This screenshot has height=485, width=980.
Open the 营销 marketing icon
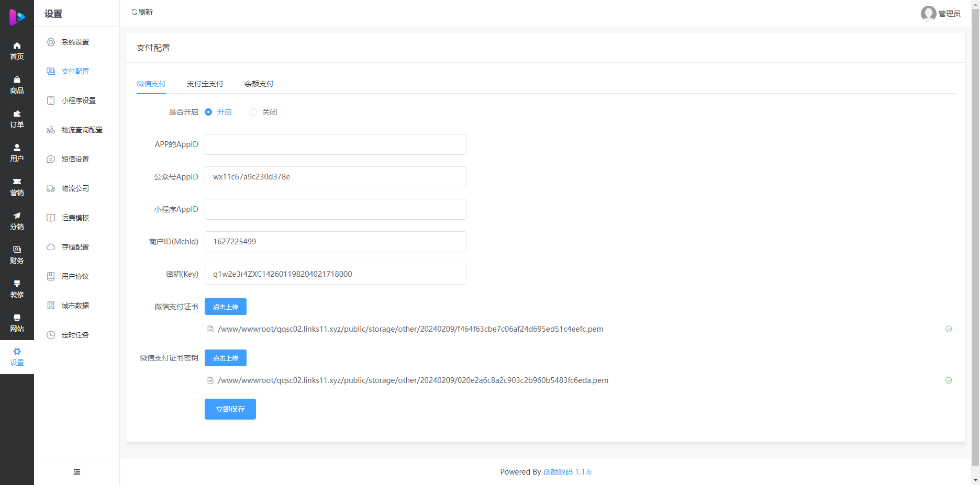pyautogui.click(x=17, y=182)
